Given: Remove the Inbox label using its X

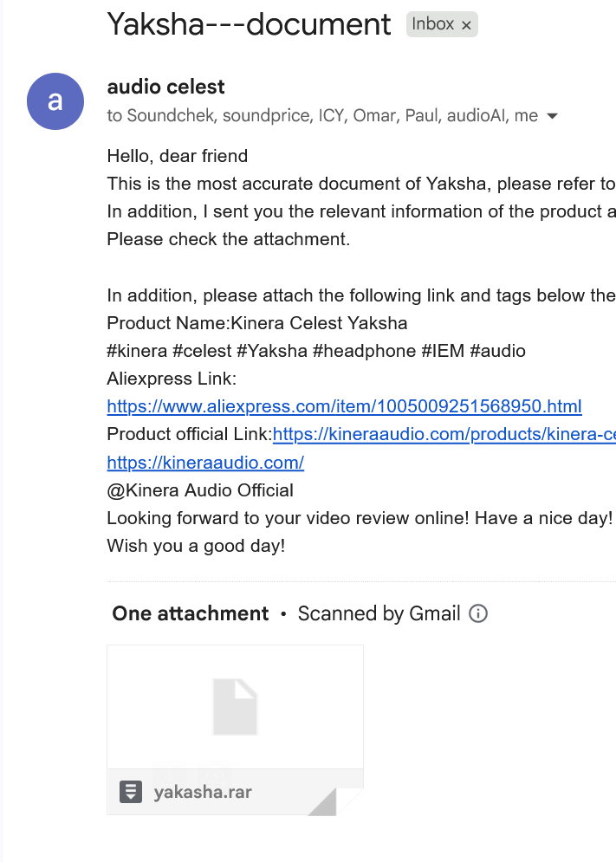Looking at the screenshot, I should click(x=466, y=25).
